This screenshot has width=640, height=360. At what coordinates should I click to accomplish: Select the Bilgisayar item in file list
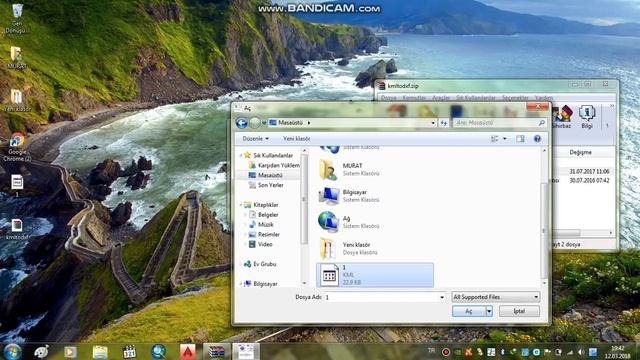374,196
